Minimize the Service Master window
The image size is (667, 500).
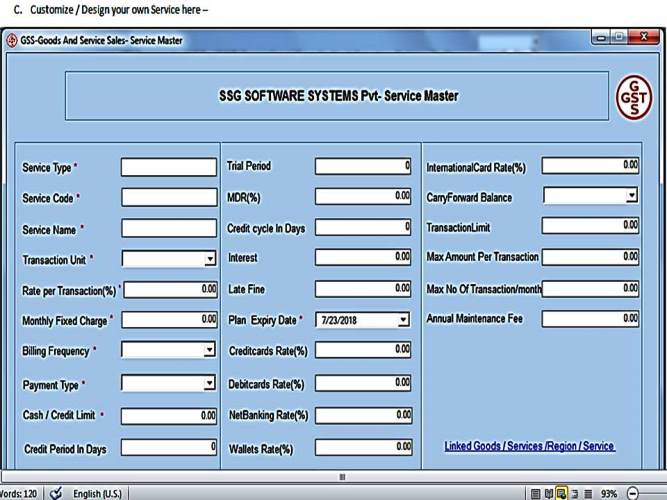point(601,38)
